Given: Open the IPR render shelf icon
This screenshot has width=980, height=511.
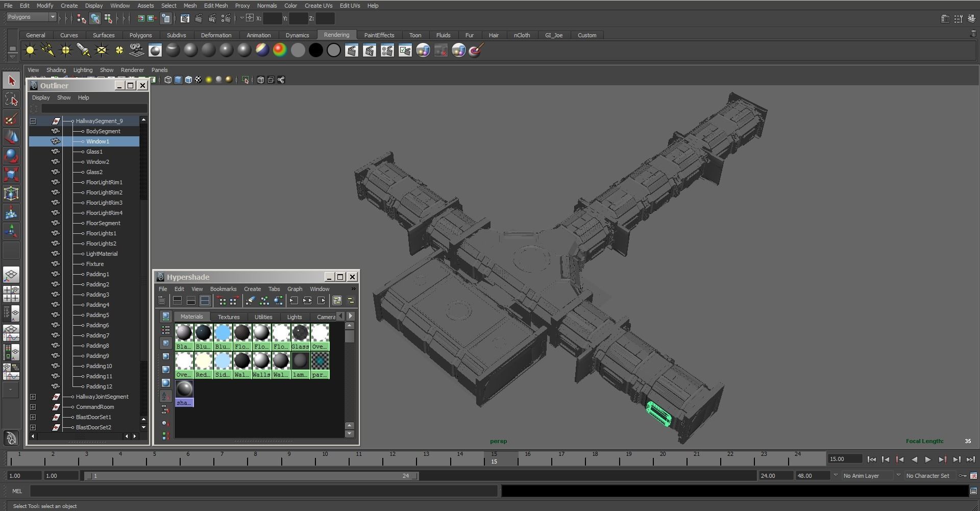Looking at the screenshot, I should 370,50.
